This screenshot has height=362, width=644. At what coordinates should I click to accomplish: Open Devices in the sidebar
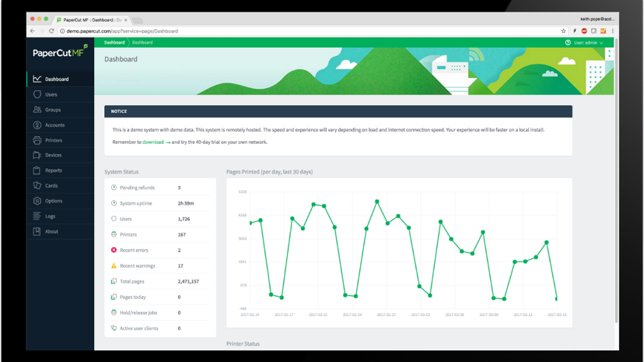pyautogui.click(x=60, y=156)
